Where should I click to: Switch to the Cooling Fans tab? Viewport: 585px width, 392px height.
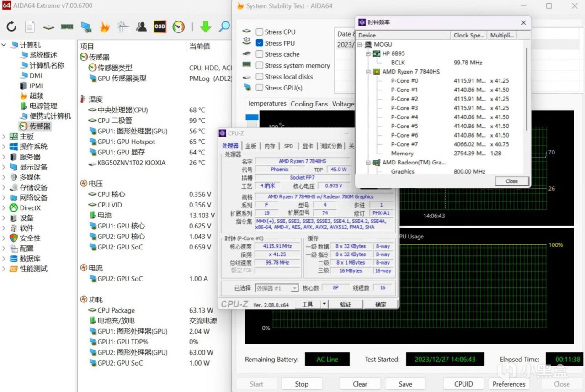pos(309,104)
